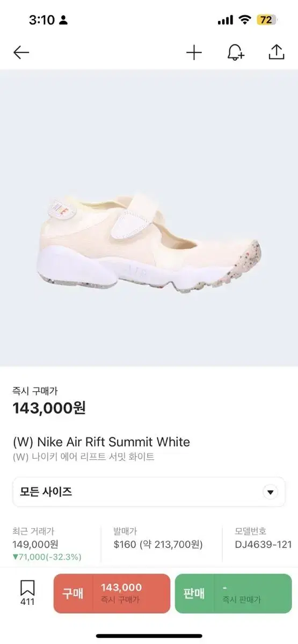Open the 모든 사이즈 size selector field
Screen dimensions: 298x644
pyautogui.click(x=149, y=492)
